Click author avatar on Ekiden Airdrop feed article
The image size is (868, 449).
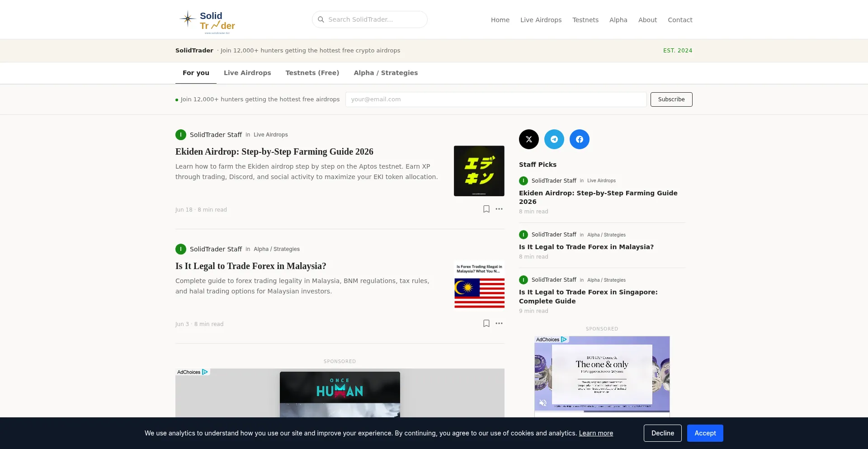pyautogui.click(x=181, y=135)
